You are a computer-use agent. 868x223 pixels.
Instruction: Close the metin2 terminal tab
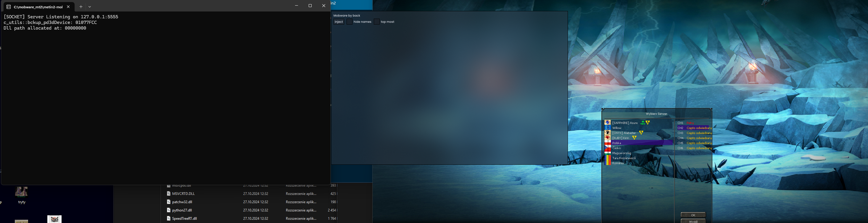tap(68, 7)
